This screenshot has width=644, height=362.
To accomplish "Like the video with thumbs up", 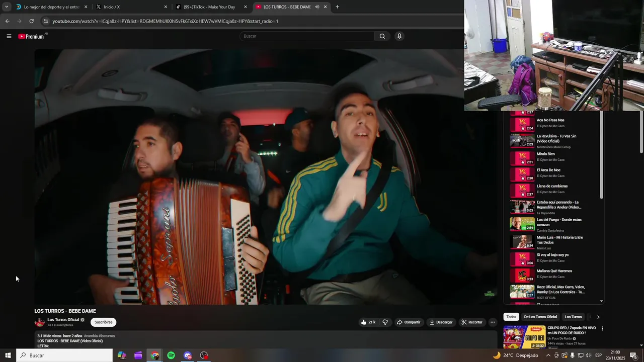I will pyautogui.click(x=368, y=322).
